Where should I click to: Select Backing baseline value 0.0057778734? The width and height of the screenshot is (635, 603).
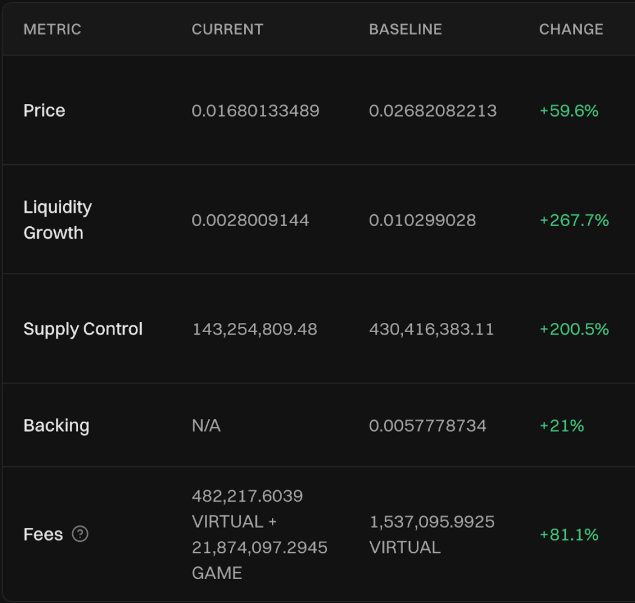tap(427, 425)
